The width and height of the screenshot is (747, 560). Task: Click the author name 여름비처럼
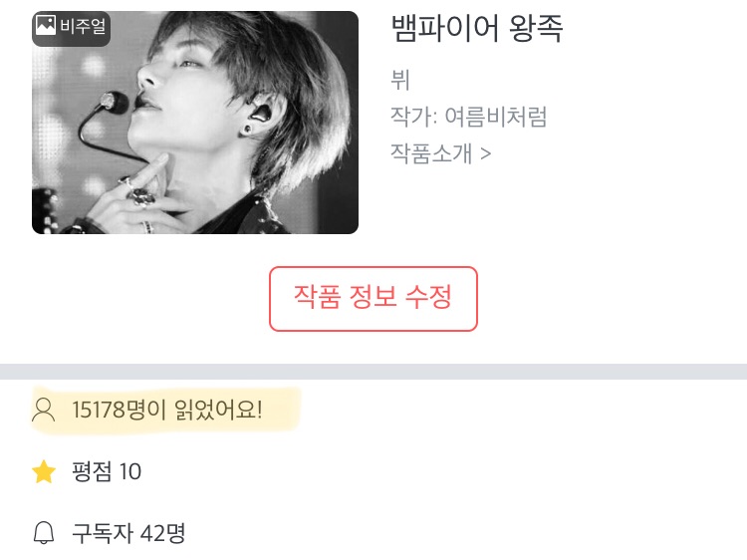click(495, 117)
